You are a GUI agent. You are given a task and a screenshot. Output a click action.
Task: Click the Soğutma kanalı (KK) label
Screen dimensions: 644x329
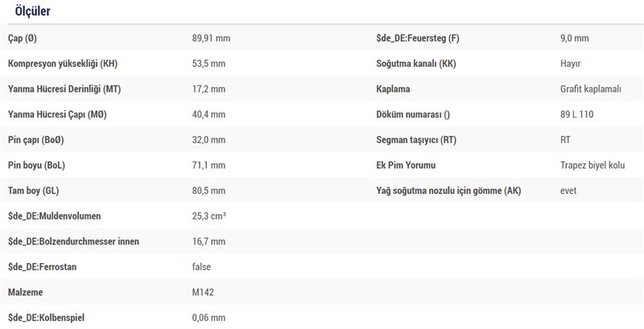[416, 64]
